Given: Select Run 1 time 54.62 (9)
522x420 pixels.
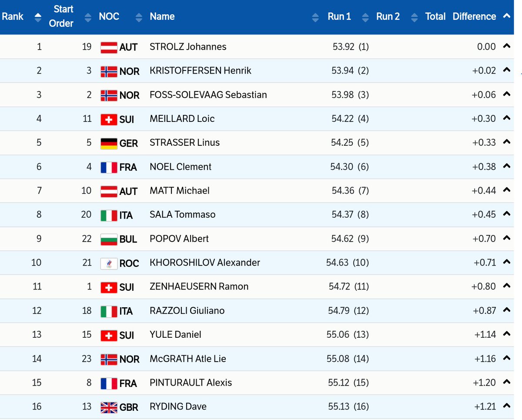Looking at the screenshot, I should [350, 239].
